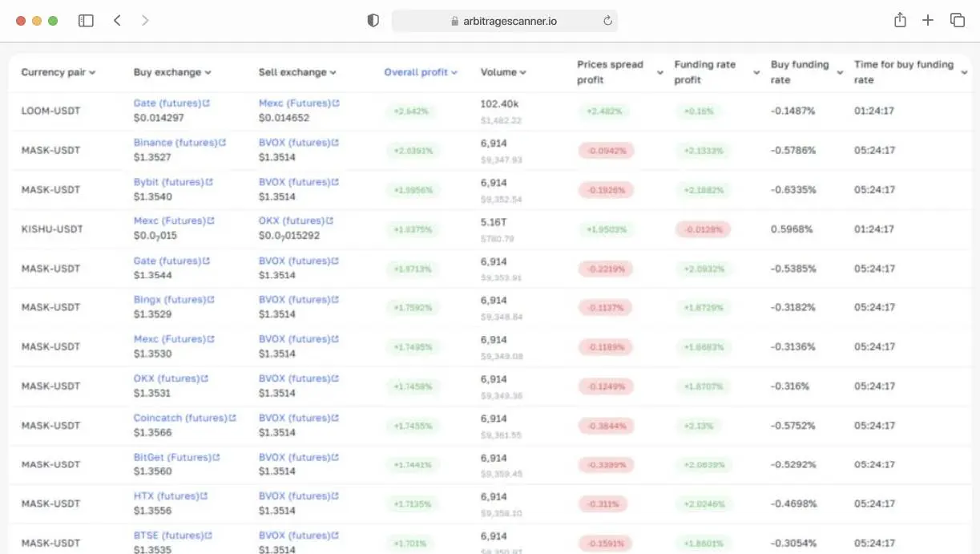Screen dimensions: 980x554
Task: Focus the arbitragescanner.io address bar
Action: tap(505, 21)
